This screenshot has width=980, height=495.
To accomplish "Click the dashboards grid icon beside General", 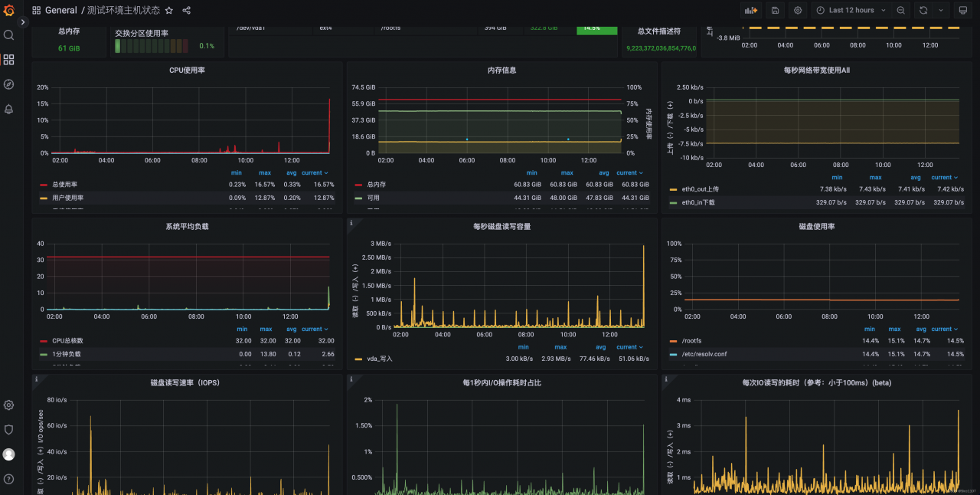I will coord(36,11).
